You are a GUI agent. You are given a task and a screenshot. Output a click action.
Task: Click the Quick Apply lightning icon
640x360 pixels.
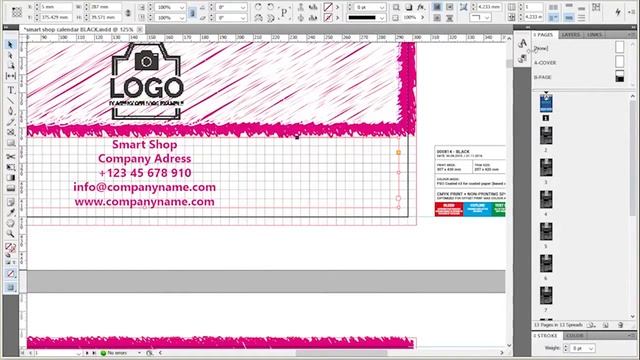[618, 12]
